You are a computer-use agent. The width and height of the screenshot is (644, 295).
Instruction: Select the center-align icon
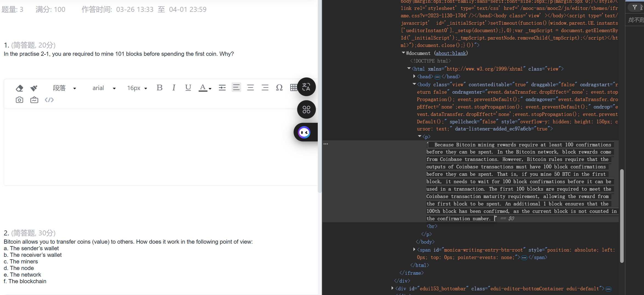click(x=250, y=88)
